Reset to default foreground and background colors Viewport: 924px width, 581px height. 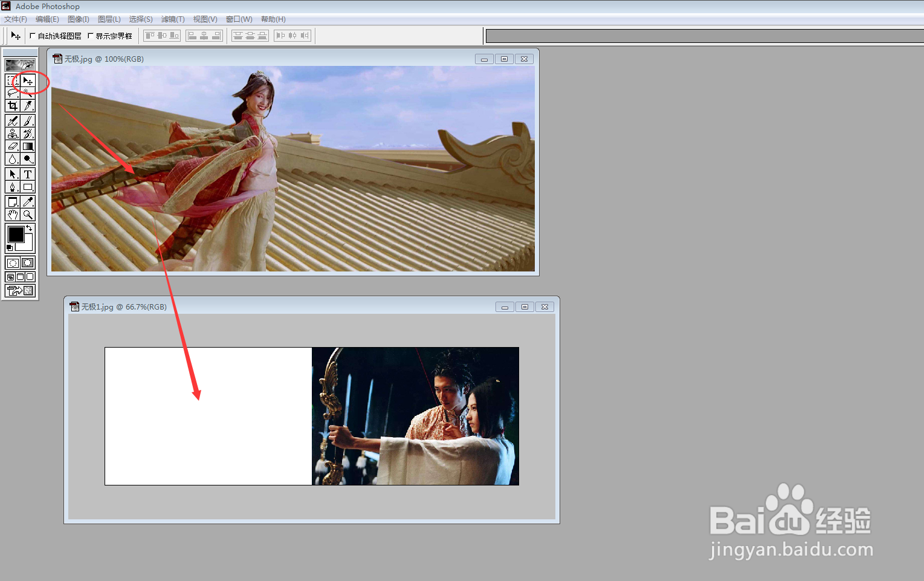pos(9,248)
